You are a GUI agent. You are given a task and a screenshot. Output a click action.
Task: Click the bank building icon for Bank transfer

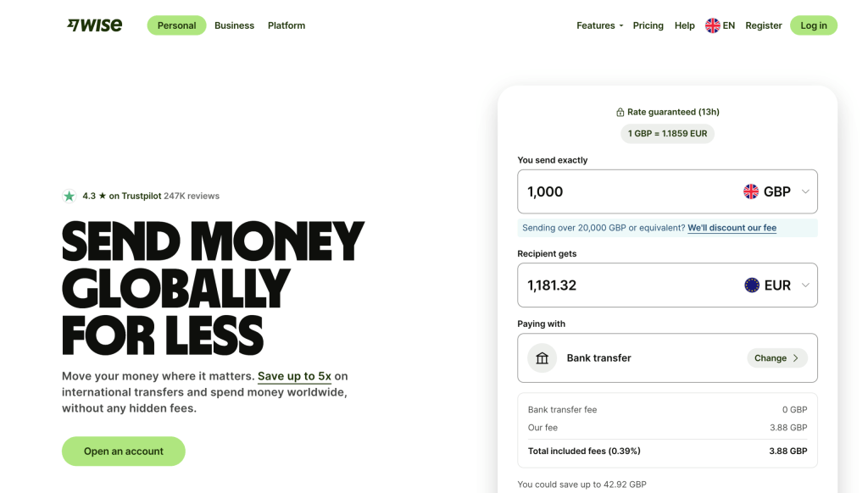click(542, 357)
